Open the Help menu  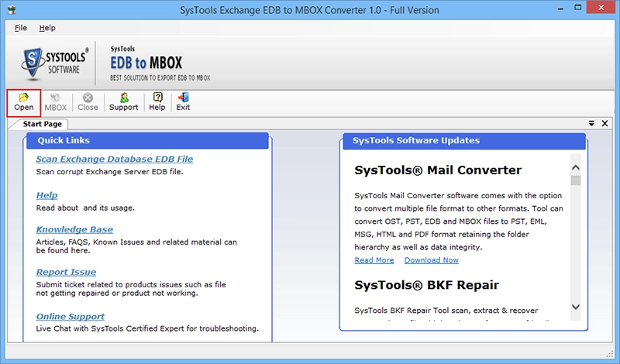point(47,28)
